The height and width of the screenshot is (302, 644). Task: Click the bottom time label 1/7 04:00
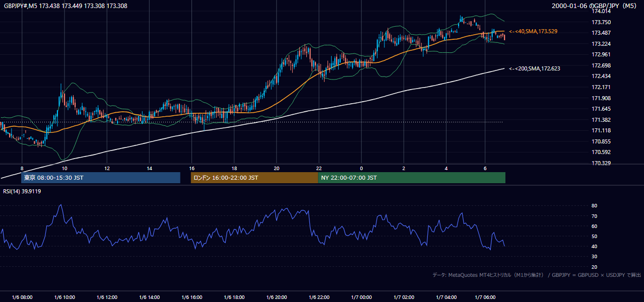[x=446, y=297]
